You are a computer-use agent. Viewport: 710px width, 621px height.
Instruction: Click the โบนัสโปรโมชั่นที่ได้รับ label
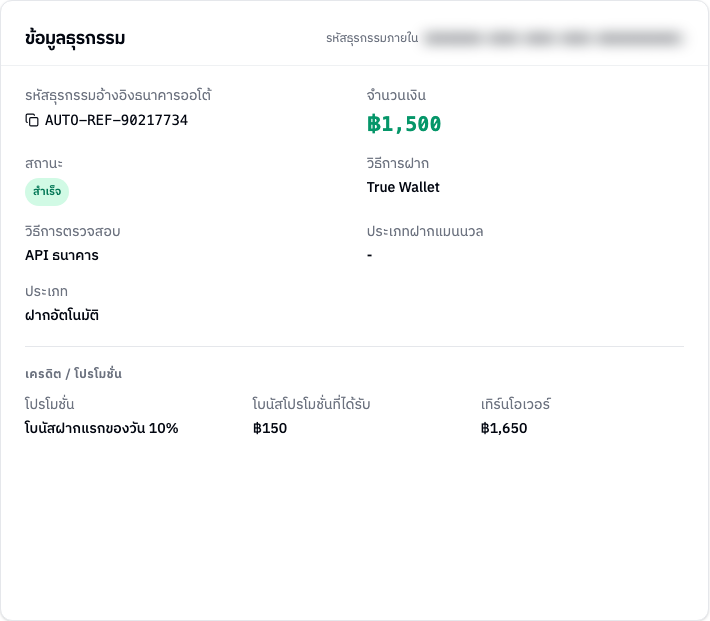[x=311, y=404]
